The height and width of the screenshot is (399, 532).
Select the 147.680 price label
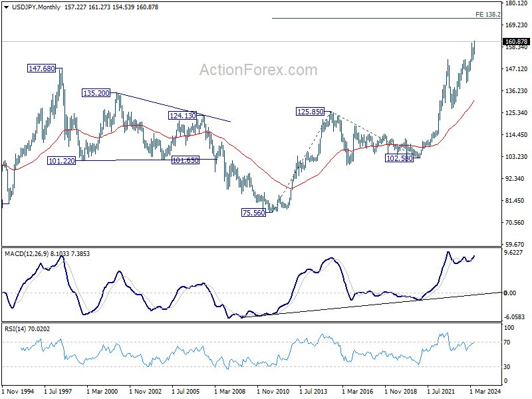click(41, 68)
